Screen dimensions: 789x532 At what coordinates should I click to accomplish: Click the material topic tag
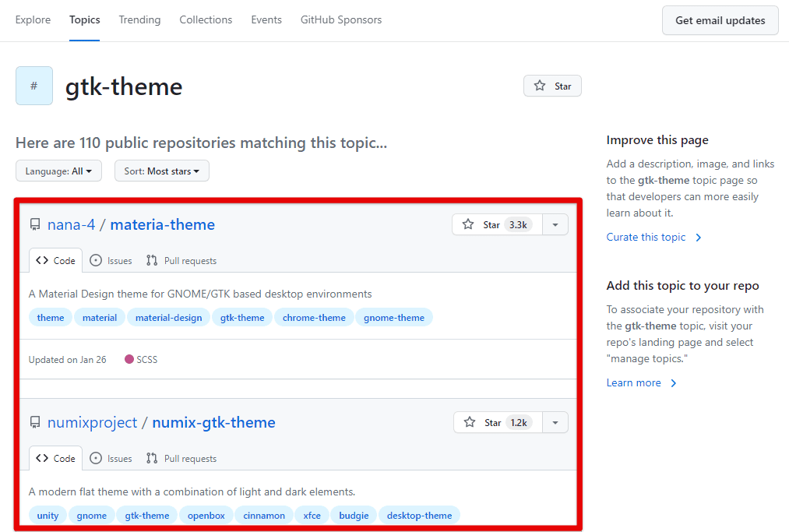click(100, 318)
